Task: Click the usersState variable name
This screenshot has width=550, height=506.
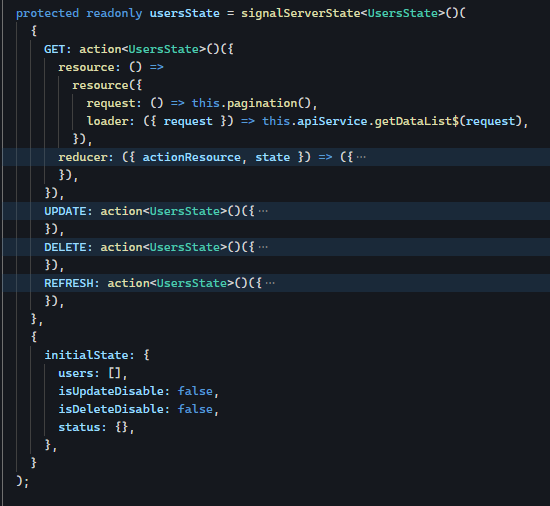Action: tap(185, 13)
